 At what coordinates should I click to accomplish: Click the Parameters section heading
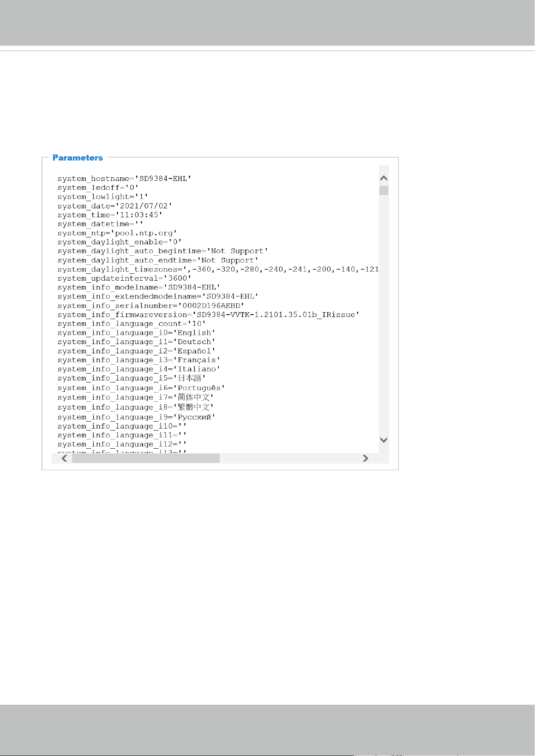point(78,158)
